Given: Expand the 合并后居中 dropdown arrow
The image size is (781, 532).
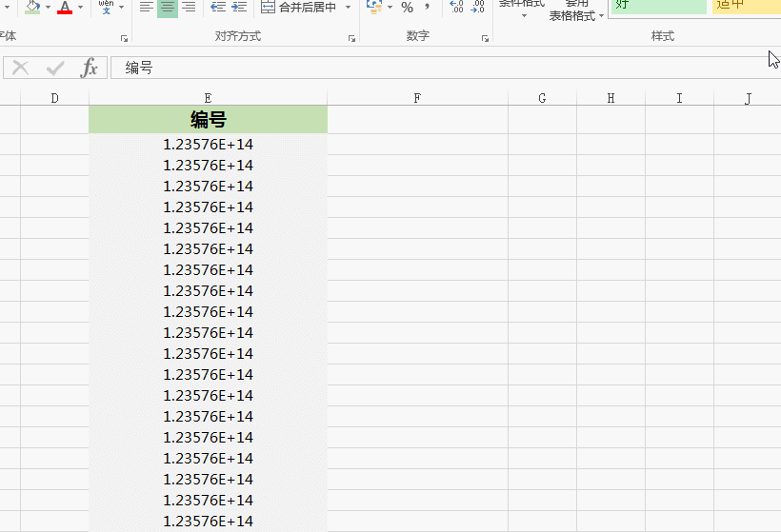Looking at the screenshot, I should tap(348, 7).
